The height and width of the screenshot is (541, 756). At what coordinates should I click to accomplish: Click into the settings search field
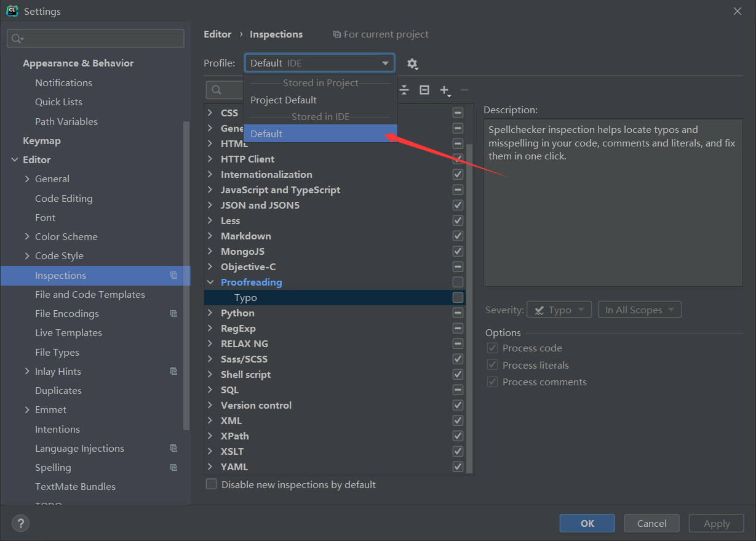[95, 38]
